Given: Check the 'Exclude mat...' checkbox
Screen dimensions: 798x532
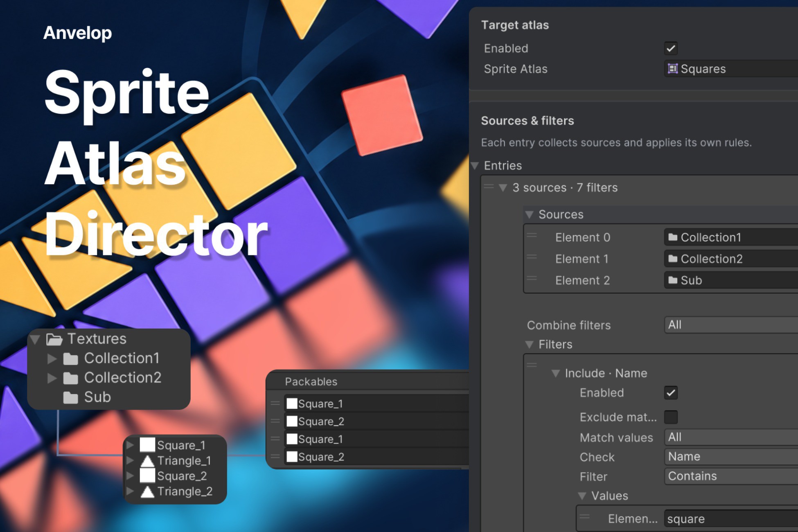Looking at the screenshot, I should tap(671, 417).
